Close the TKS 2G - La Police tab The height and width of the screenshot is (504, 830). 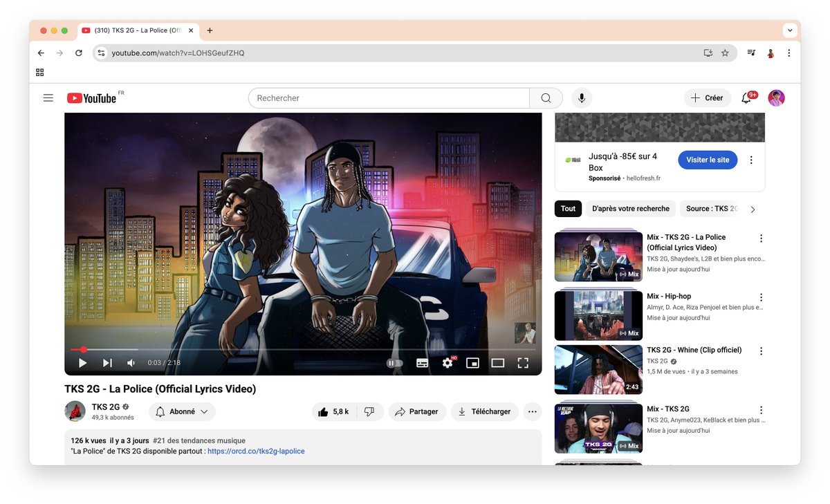pos(191,30)
